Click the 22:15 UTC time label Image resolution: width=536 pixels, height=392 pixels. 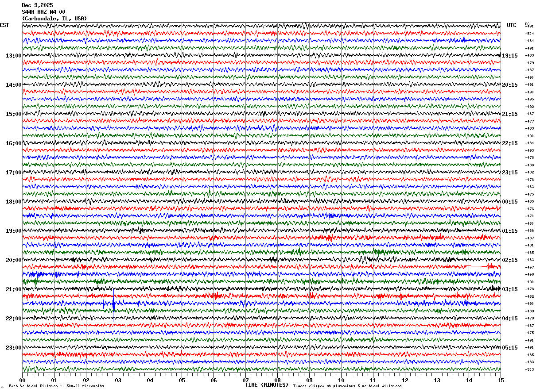tap(510, 143)
